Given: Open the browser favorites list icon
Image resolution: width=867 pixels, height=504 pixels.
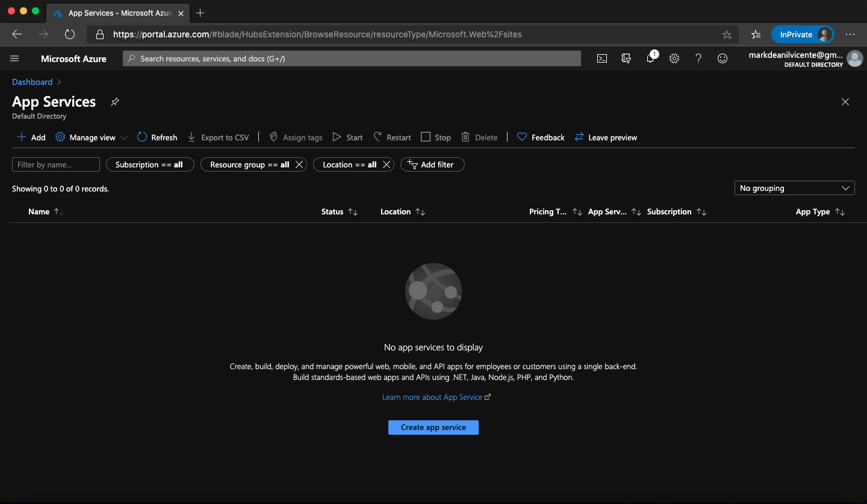Looking at the screenshot, I should pos(757,34).
